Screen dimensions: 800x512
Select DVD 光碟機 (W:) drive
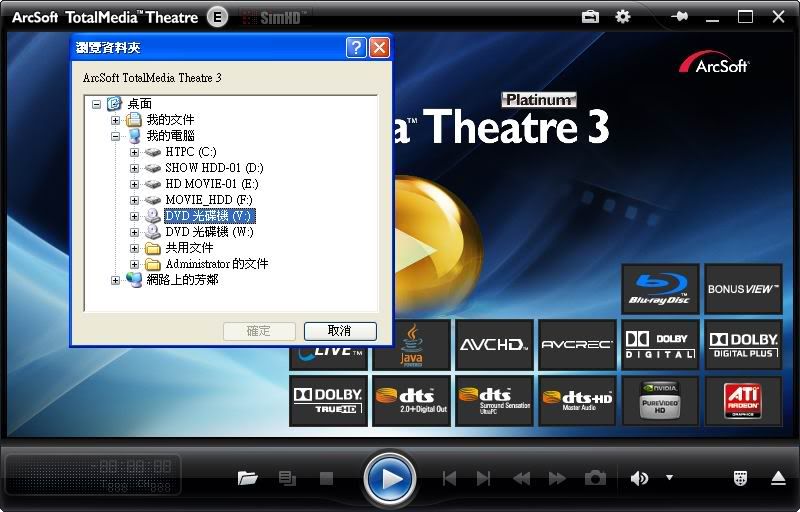(209, 232)
